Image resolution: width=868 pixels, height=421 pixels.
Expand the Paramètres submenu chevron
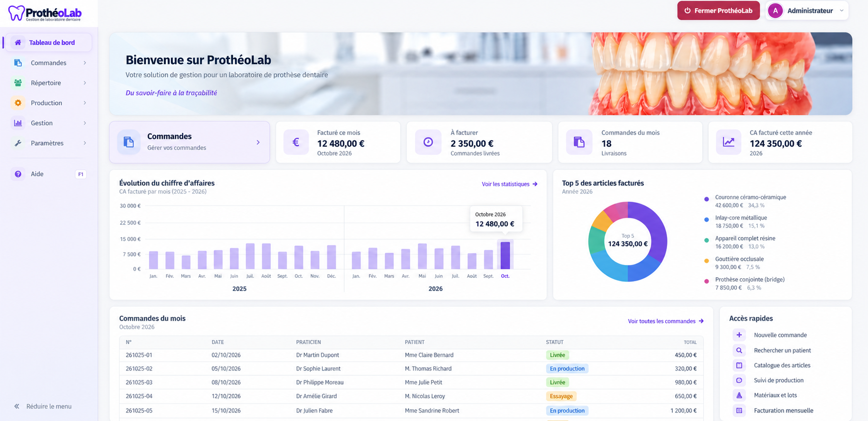tap(85, 143)
